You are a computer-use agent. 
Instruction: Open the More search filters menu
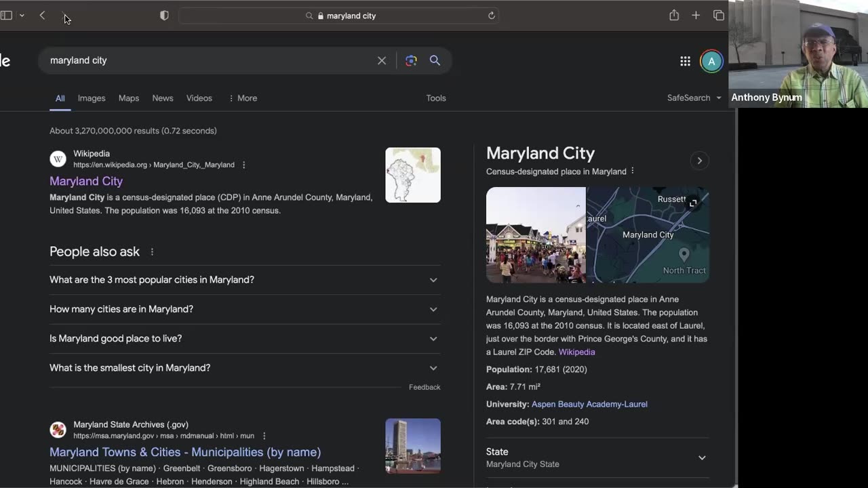tap(243, 98)
